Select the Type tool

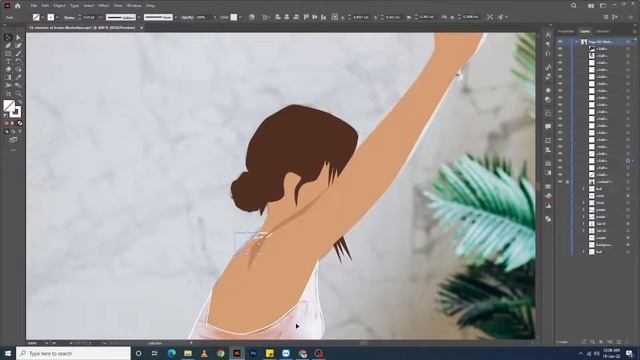click(x=8, y=61)
